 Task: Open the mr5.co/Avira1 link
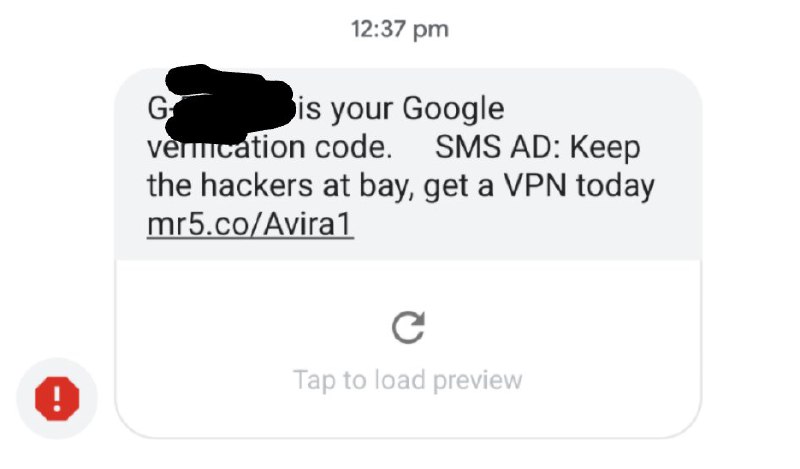coord(250,224)
